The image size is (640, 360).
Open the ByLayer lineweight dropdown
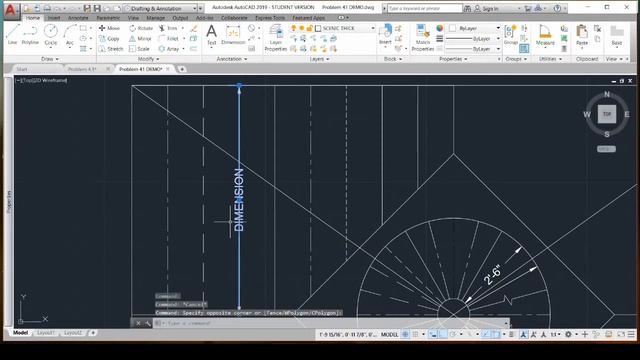tap(473, 38)
